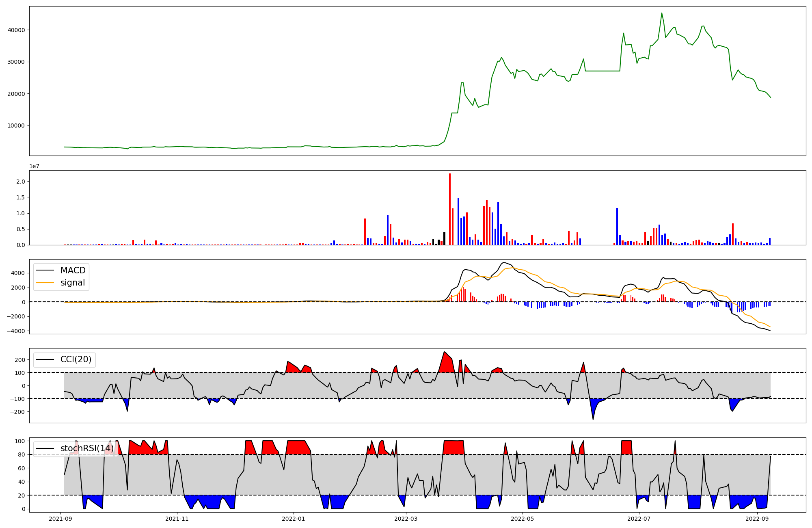Click the MACD legend entry

pos(73,270)
